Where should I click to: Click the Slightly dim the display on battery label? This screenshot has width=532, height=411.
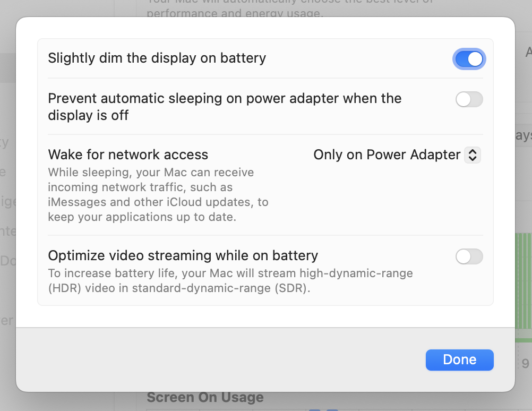157,58
